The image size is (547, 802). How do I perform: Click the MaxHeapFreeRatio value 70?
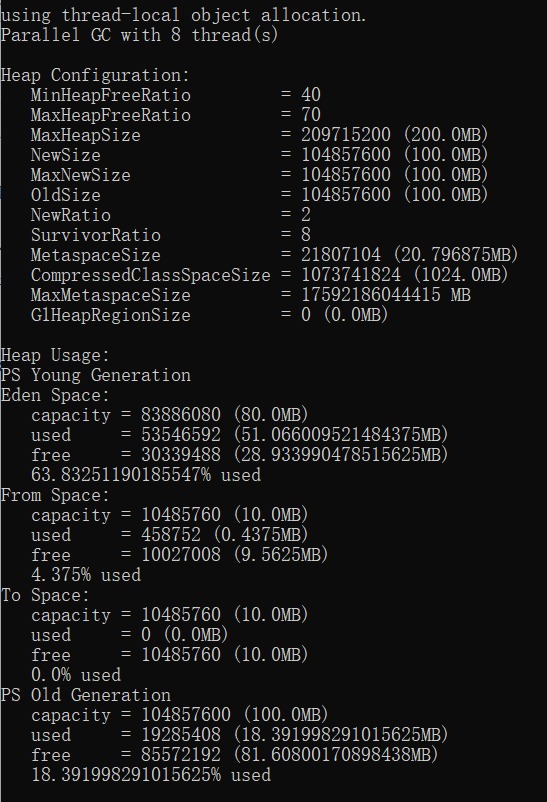point(311,115)
